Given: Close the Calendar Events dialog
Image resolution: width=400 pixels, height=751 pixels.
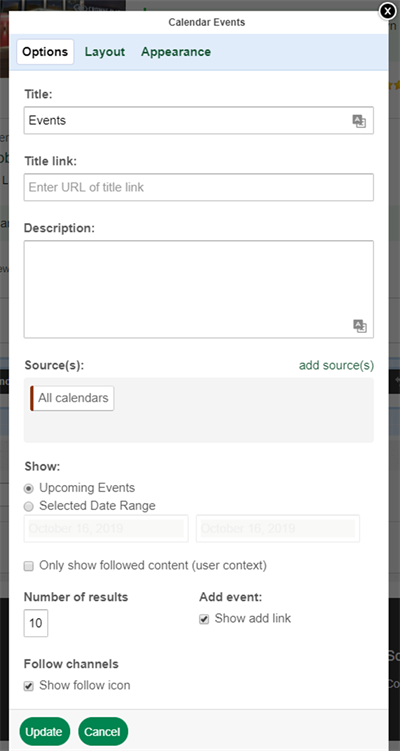Looking at the screenshot, I should pos(387,11).
